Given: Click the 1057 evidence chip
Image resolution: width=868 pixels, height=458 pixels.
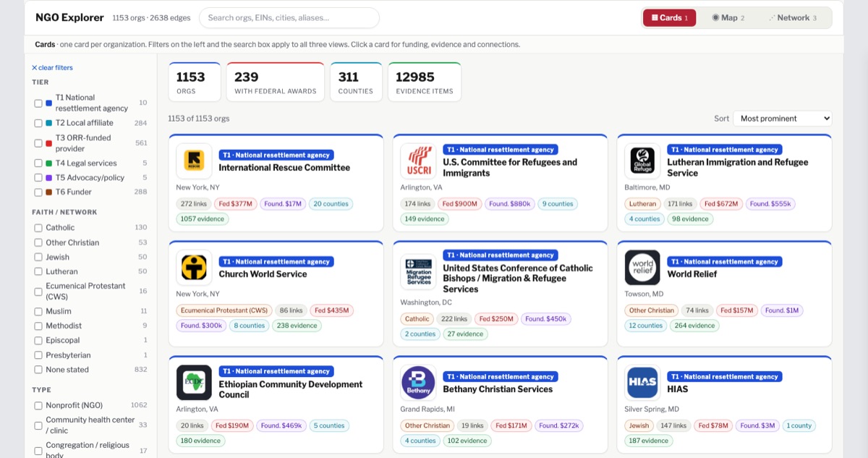Looking at the screenshot, I should (x=202, y=219).
